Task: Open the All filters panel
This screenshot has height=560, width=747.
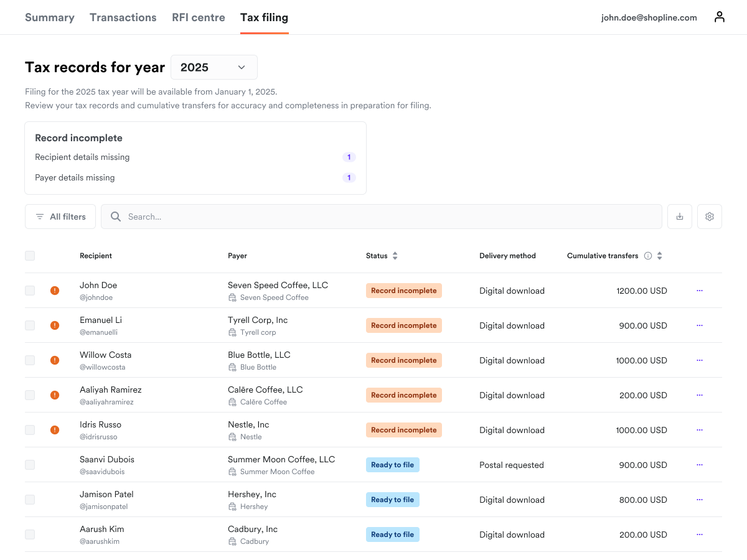Action: click(60, 217)
